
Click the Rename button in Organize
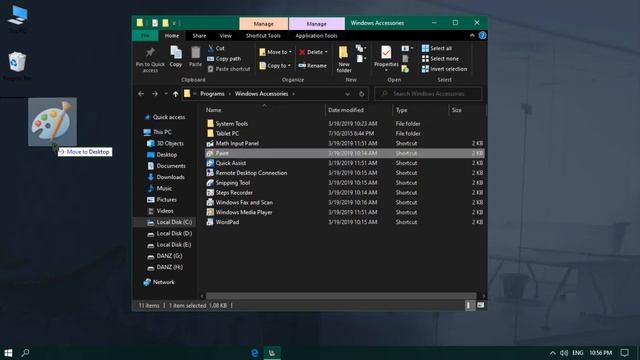click(312, 65)
